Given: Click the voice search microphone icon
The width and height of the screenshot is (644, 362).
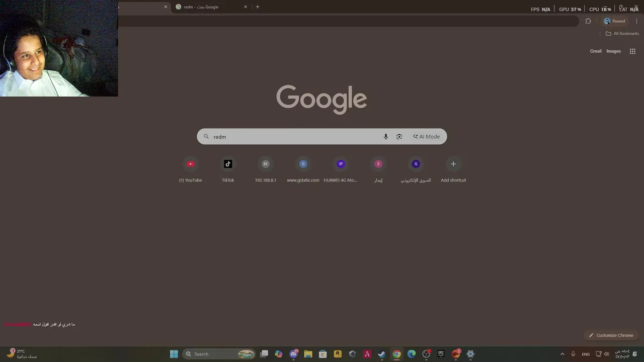Looking at the screenshot, I should click(x=386, y=137).
